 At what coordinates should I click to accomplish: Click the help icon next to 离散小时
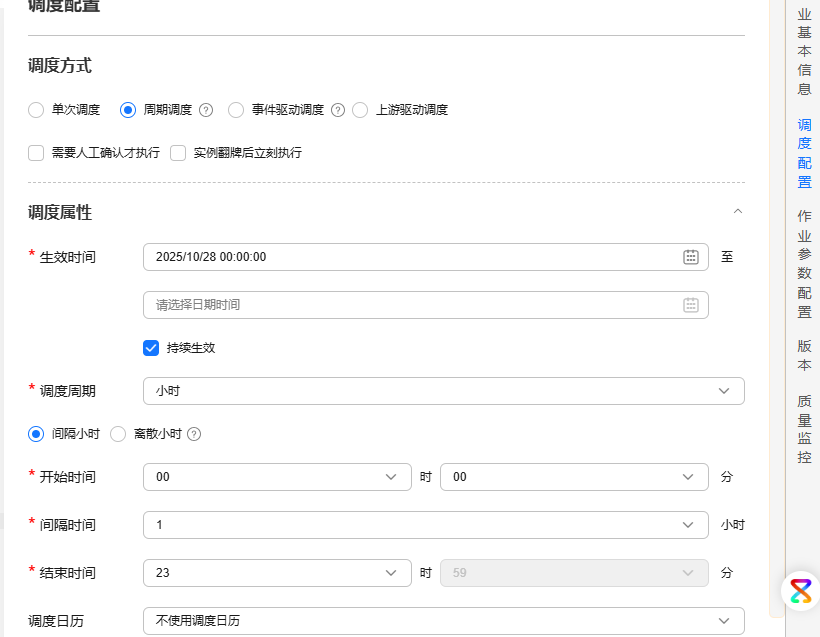point(193,434)
